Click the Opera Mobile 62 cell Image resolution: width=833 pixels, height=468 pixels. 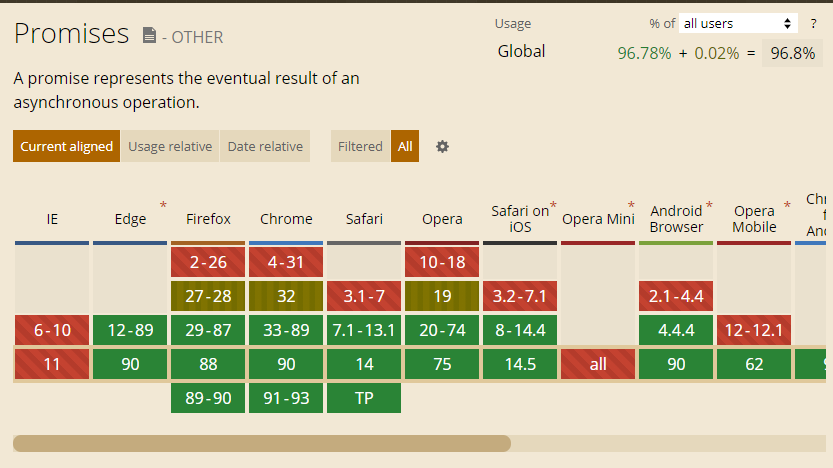(754, 364)
